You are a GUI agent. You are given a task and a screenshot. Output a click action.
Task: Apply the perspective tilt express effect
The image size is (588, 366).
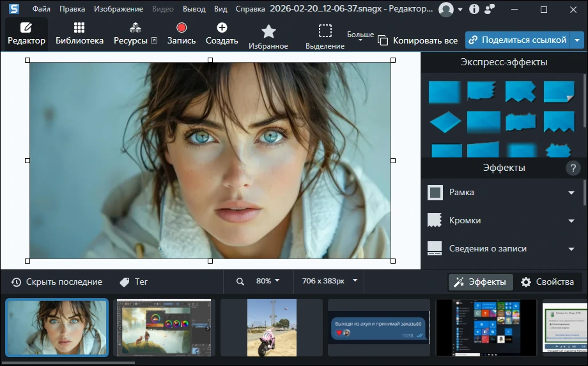[x=445, y=122]
